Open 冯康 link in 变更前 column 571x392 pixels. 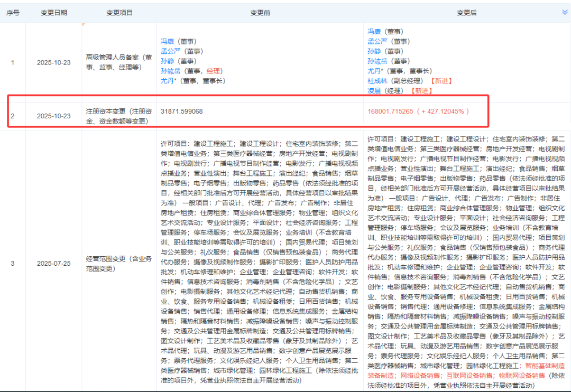click(x=168, y=41)
